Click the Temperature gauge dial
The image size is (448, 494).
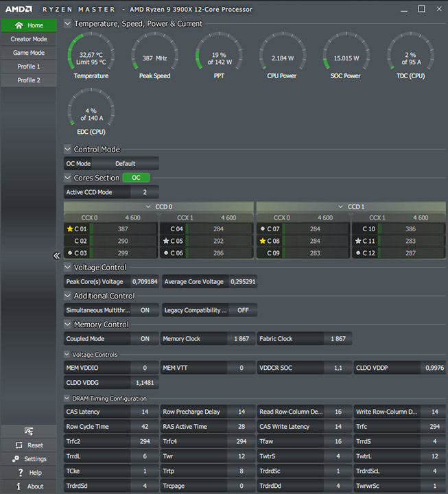tap(91, 52)
